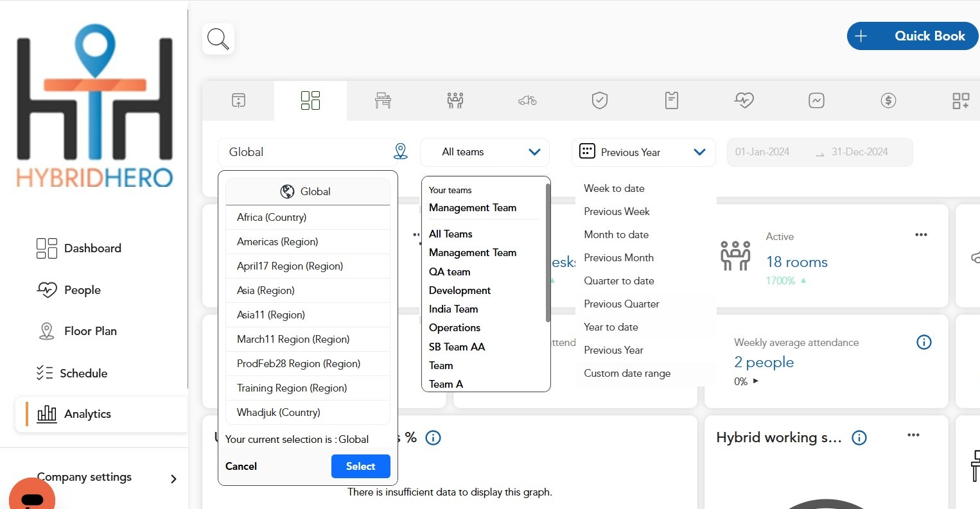Select ProdFeb28 Region (Region) location

pyautogui.click(x=308, y=363)
